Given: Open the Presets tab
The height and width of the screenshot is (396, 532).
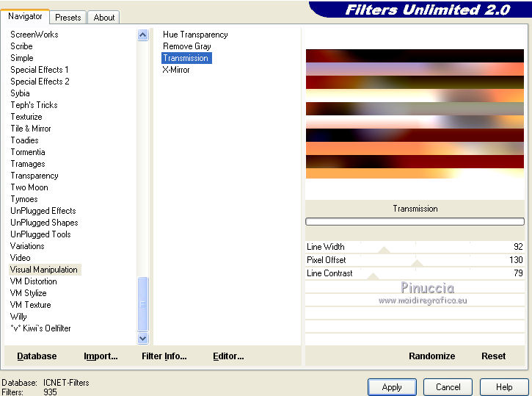Looking at the screenshot, I should pyautogui.click(x=68, y=18).
